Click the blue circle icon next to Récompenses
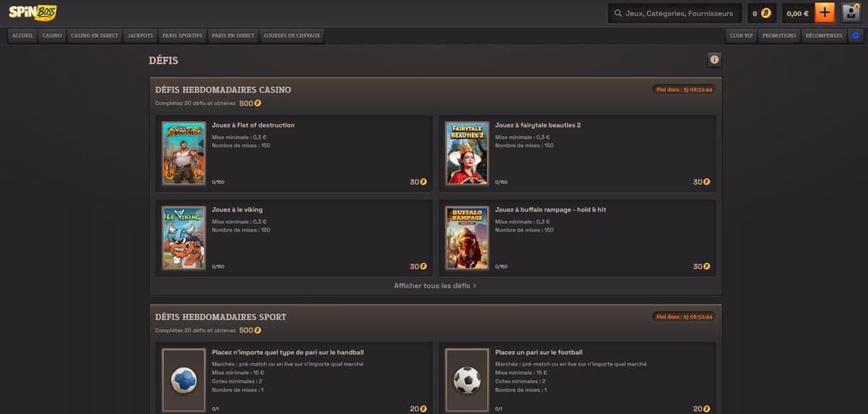Image resolution: width=868 pixels, height=414 pixels. [x=856, y=35]
